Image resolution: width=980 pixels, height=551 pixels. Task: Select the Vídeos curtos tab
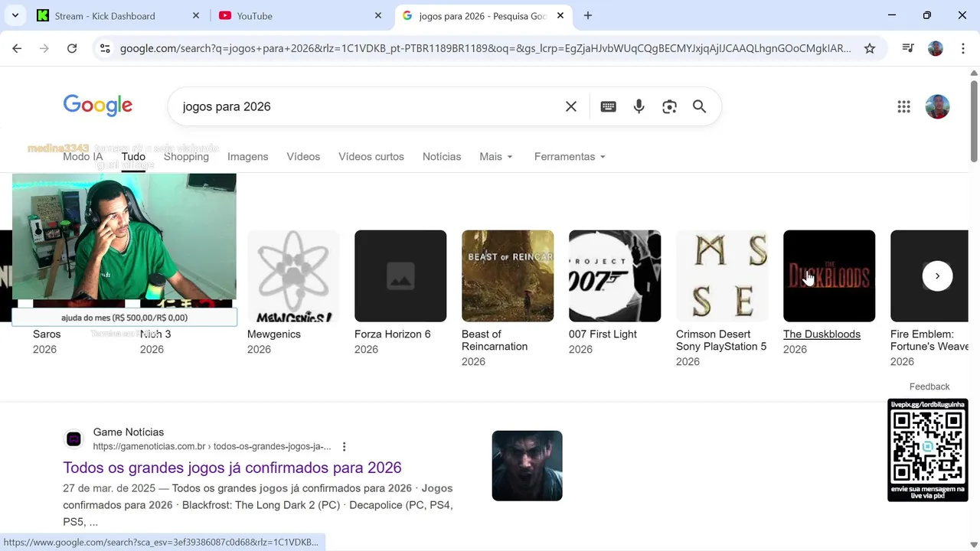coord(371,156)
